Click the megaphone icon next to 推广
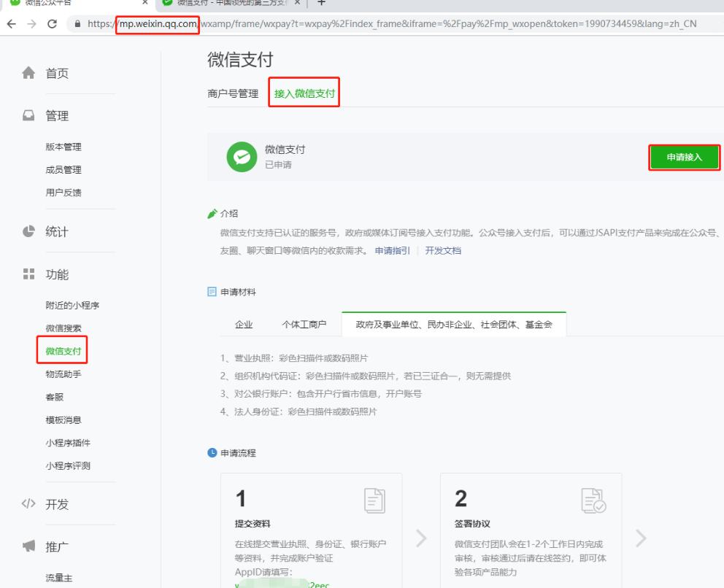Screen dimensions: 724x588 click(28, 546)
